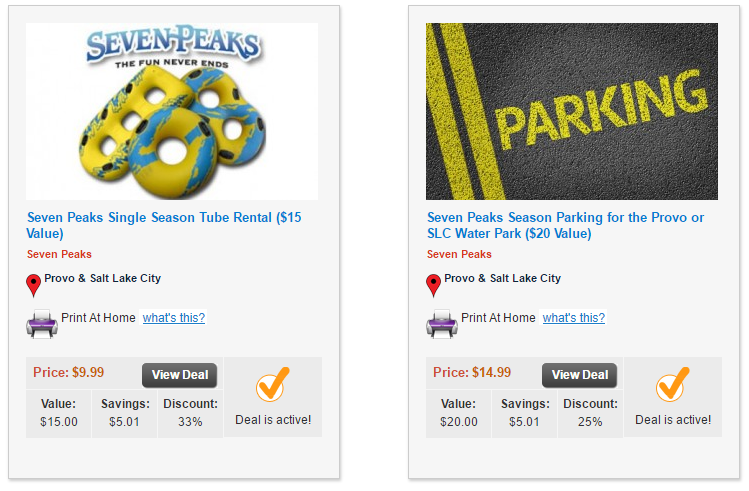Viewport: 749px width, 491px height.
Task: Click the tube rental deal active checkmark
Action: click(272, 385)
